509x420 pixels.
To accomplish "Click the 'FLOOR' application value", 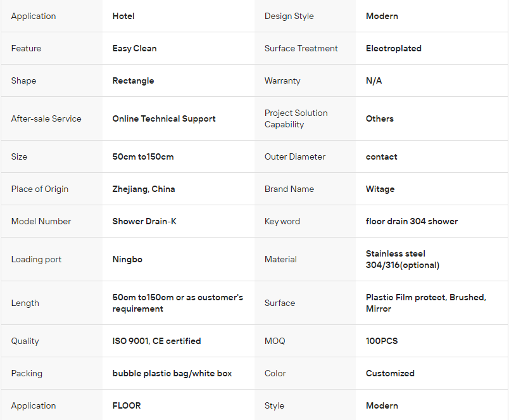I will click(127, 405).
